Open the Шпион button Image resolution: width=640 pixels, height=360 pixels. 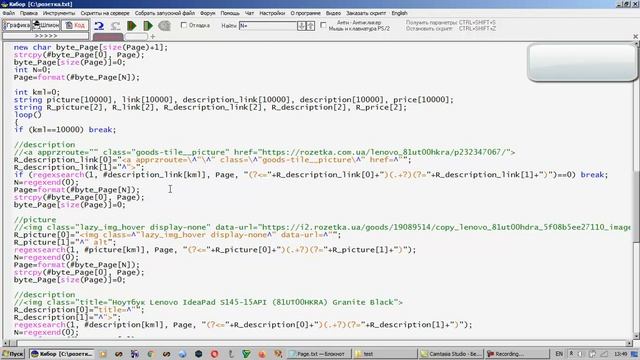46,25
